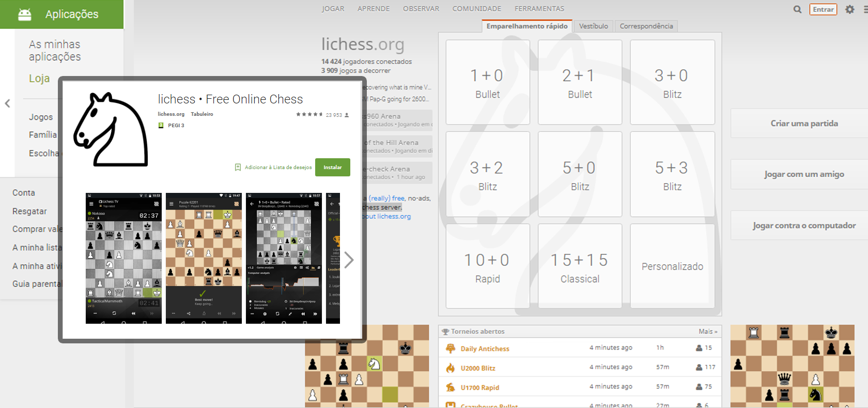
Task: Open Jogos category in sidebar
Action: pos(41,117)
